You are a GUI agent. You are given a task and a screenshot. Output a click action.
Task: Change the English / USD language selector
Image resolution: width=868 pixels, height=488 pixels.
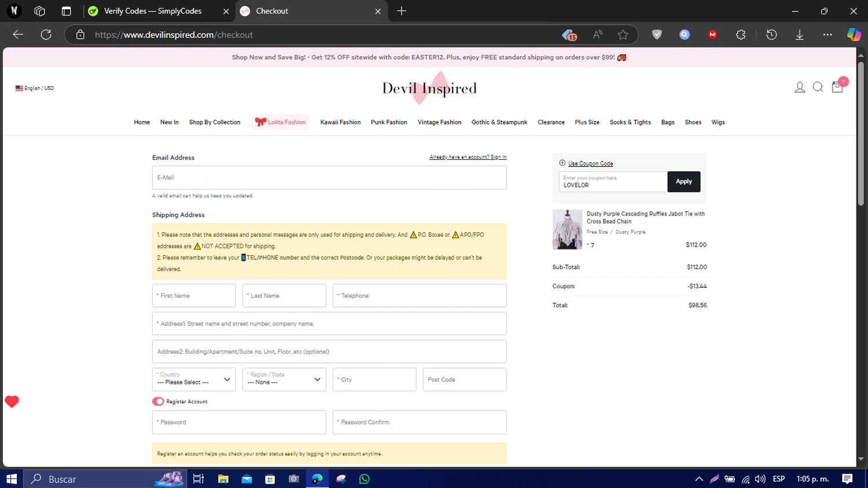click(35, 88)
